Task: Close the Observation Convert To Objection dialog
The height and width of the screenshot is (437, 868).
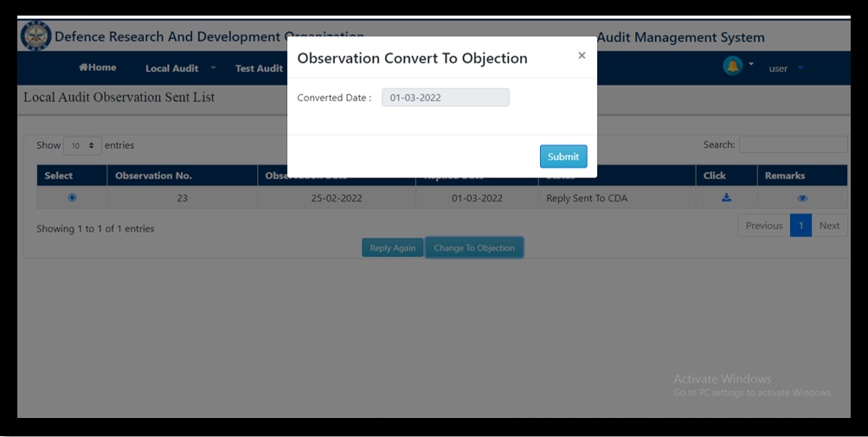Action: [582, 55]
